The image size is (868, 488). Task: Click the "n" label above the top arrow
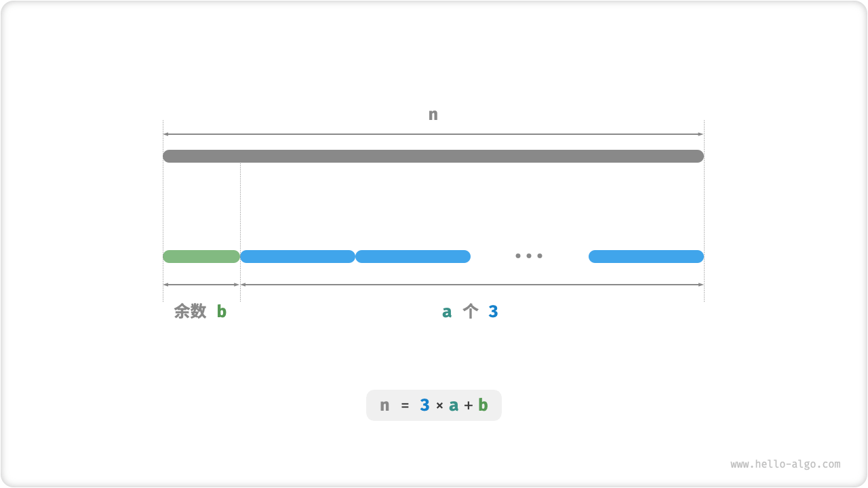coord(433,115)
